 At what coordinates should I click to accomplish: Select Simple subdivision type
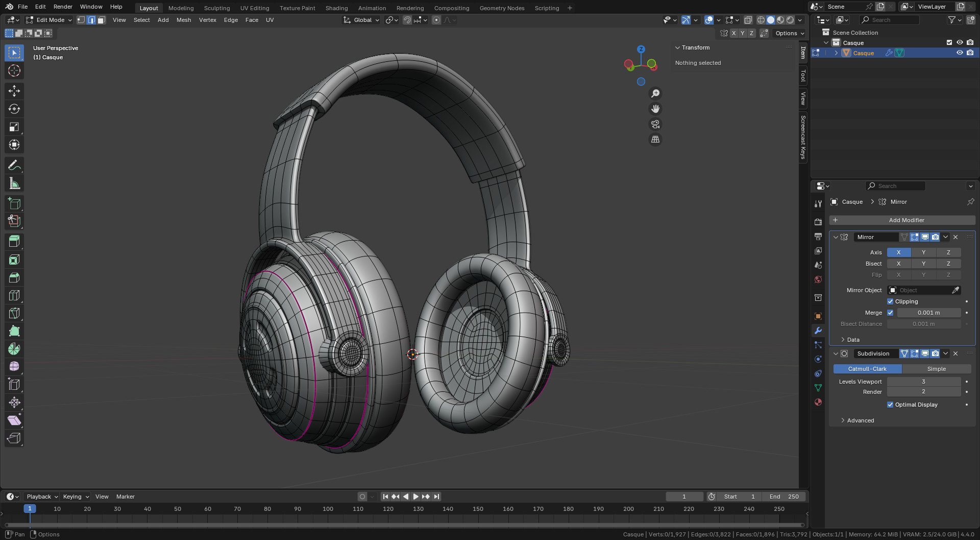pos(936,369)
